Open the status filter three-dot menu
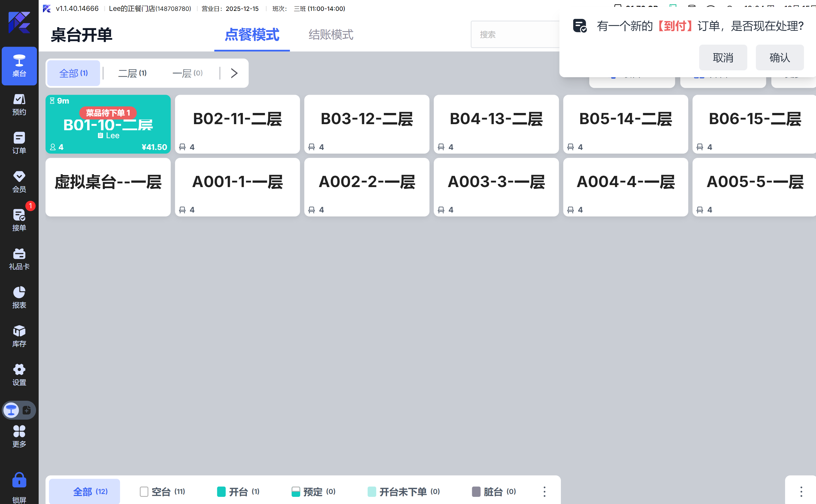Viewport: 816px width, 504px height. point(544,491)
